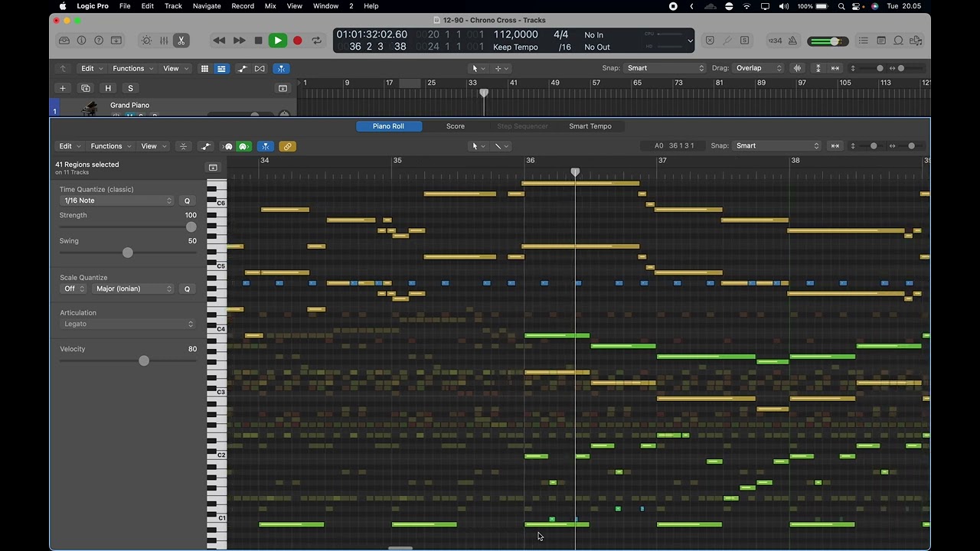980x551 pixels.
Task: Open the Library panel icon
Action: click(x=64, y=41)
